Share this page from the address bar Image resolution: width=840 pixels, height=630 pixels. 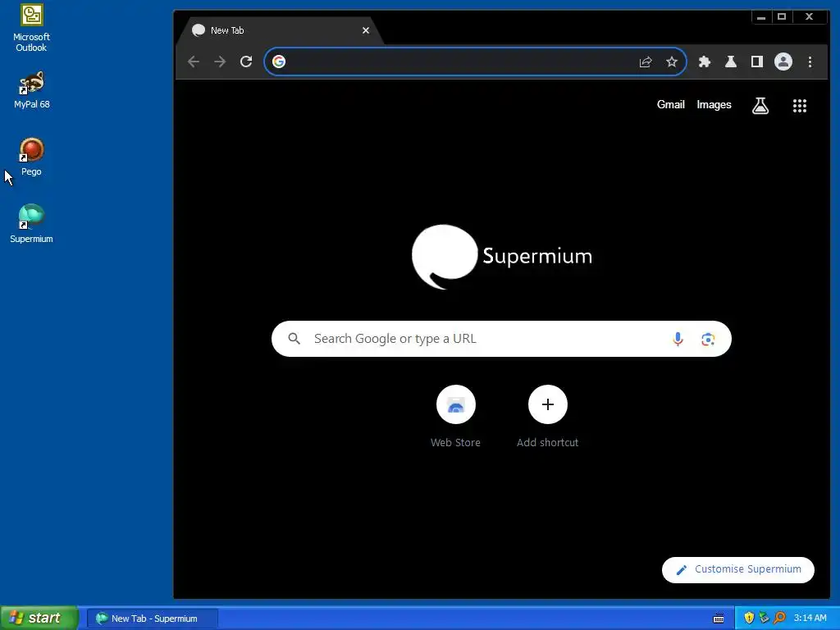click(646, 62)
